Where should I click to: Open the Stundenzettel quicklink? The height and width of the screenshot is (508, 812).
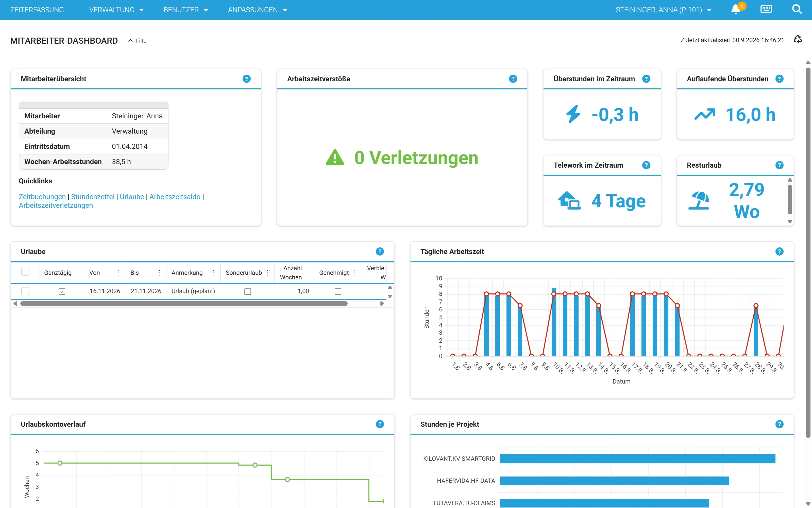(93, 197)
